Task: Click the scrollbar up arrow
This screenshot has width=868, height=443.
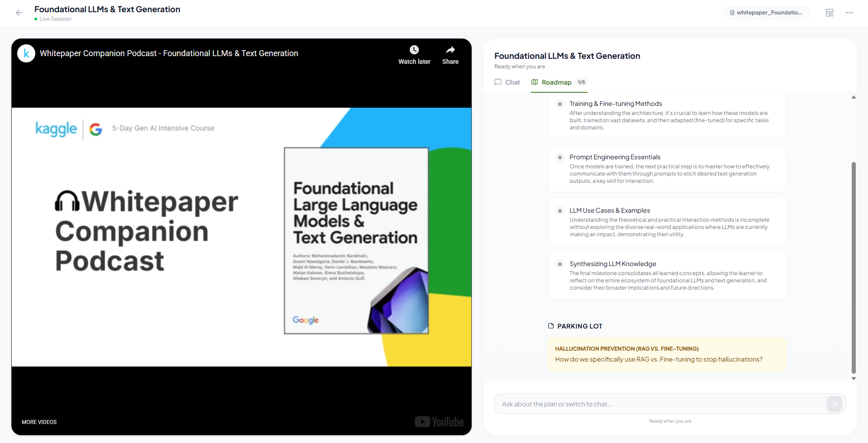Action: tap(854, 97)
